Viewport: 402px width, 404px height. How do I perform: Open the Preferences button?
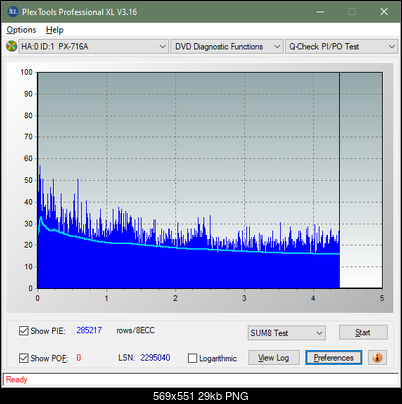click(334, 358)
